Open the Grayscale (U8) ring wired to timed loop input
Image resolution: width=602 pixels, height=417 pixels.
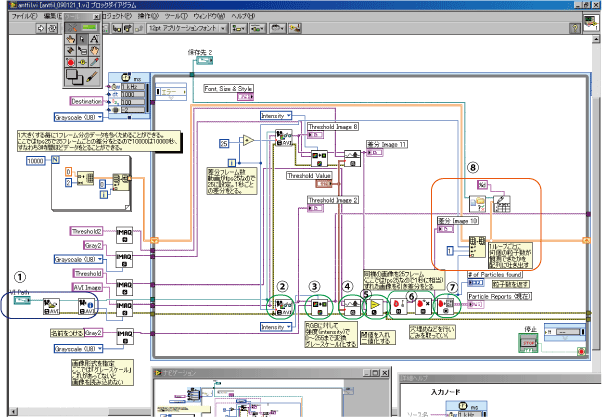coord(79,117)
